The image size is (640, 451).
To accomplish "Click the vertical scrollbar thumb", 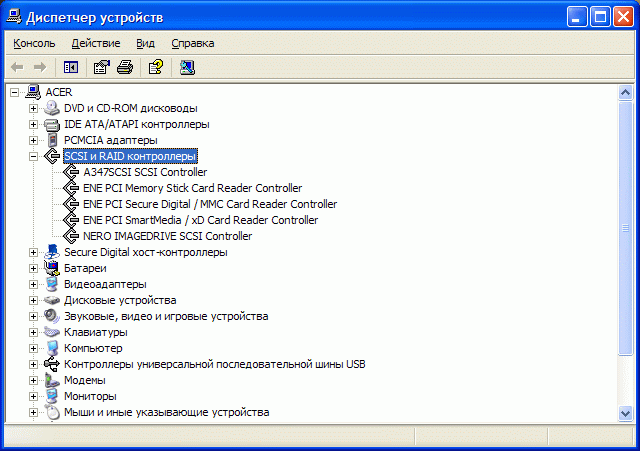I will [625, 228].
